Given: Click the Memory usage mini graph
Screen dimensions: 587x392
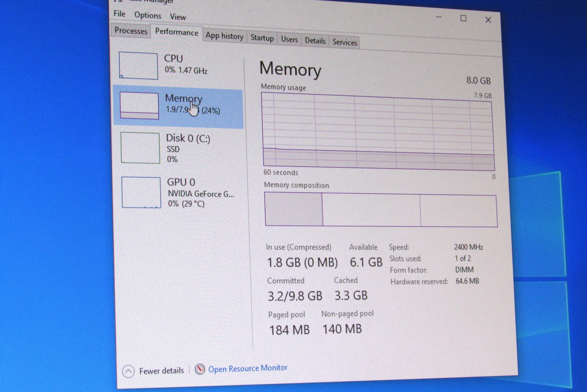Looking at the screenshot, I should pos(139,105).
